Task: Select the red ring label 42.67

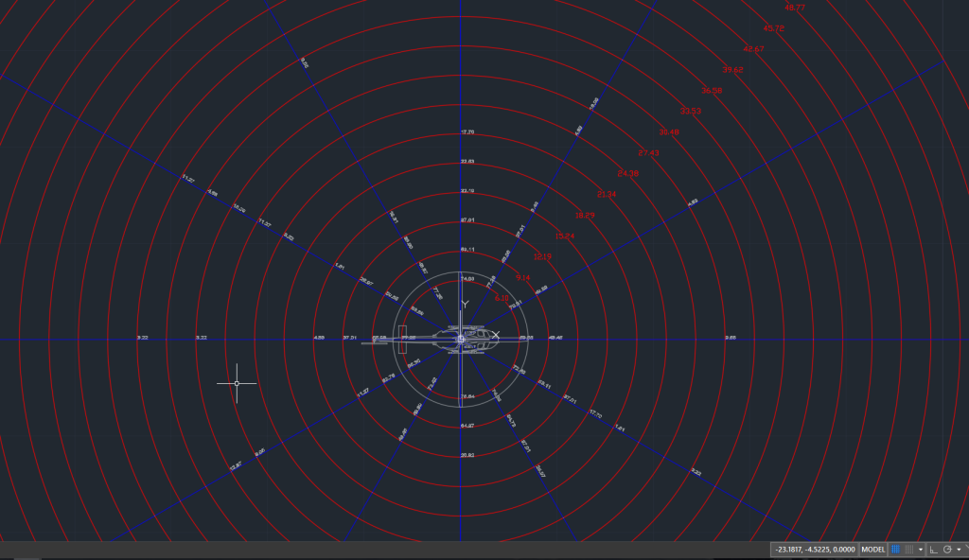Action: point(753,49)
